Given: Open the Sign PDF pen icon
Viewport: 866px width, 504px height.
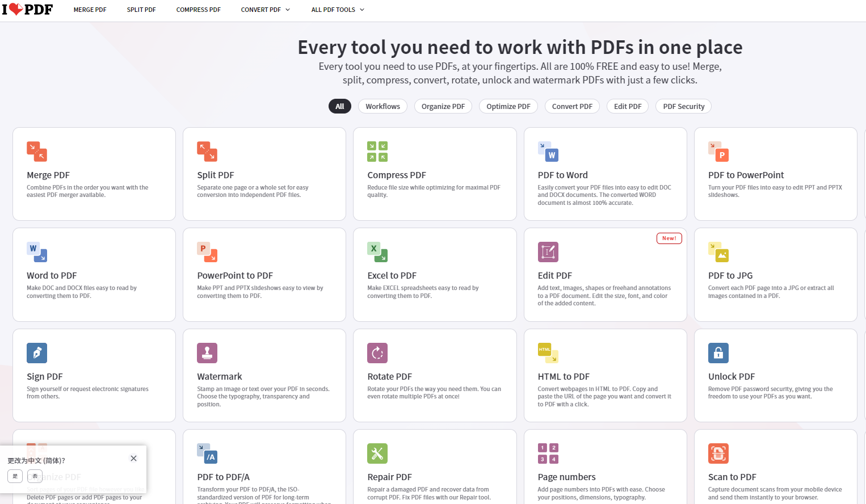Looking at the screenshot, I should (x=37, y=353).
